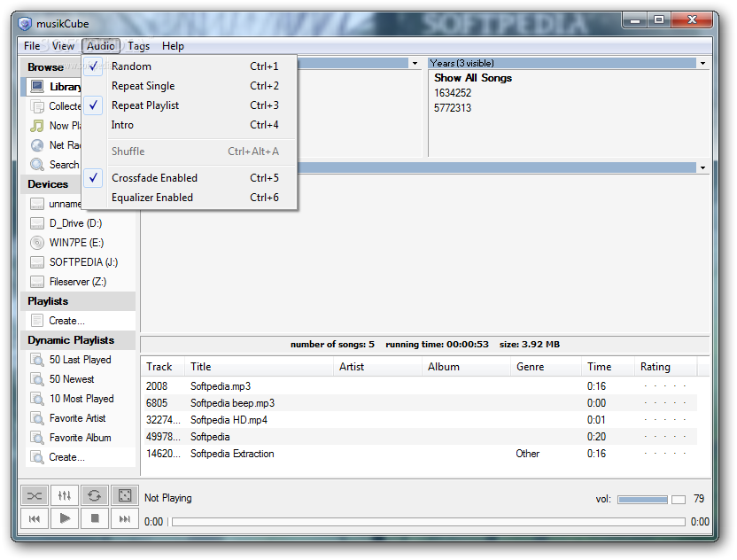Go to previous track

tap(35, 518)
